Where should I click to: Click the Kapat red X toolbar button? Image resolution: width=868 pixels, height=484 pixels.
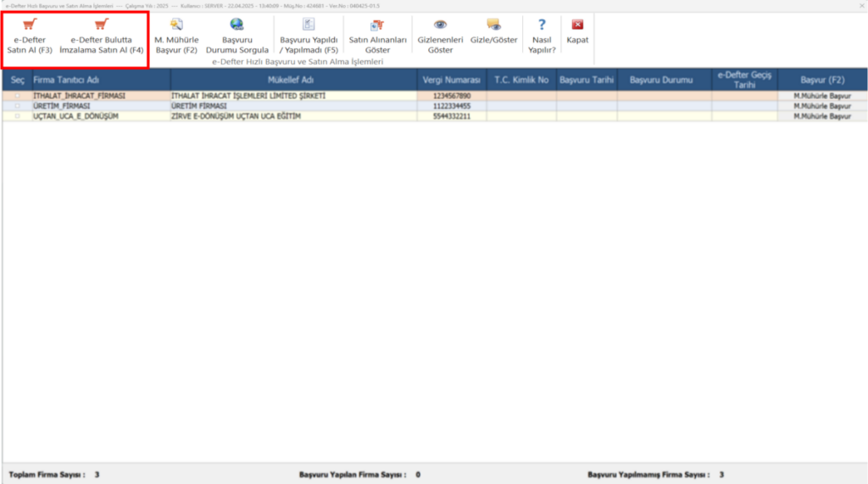[577, 25]
